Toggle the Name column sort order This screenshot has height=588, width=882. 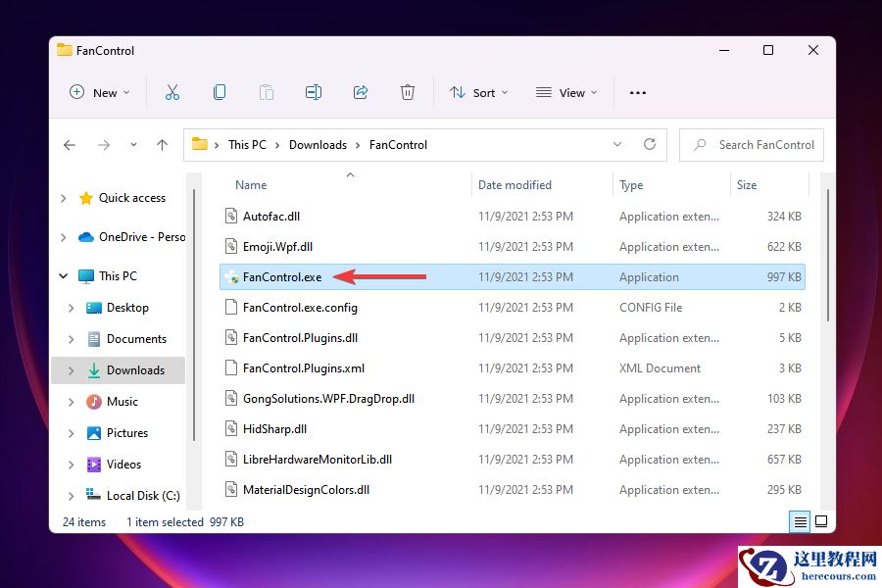pyautogui.click(x=250, y=184)
